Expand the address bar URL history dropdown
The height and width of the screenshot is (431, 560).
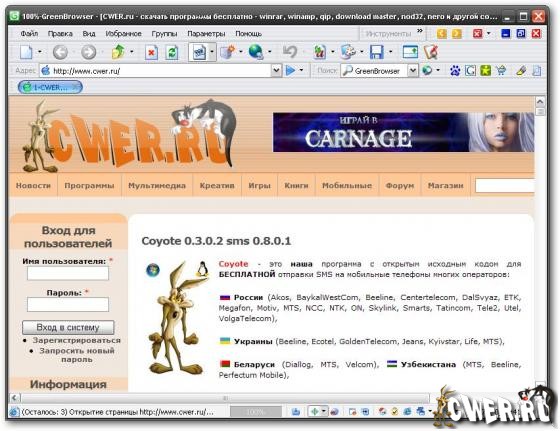pyautogui.click(x=276, y=71)
